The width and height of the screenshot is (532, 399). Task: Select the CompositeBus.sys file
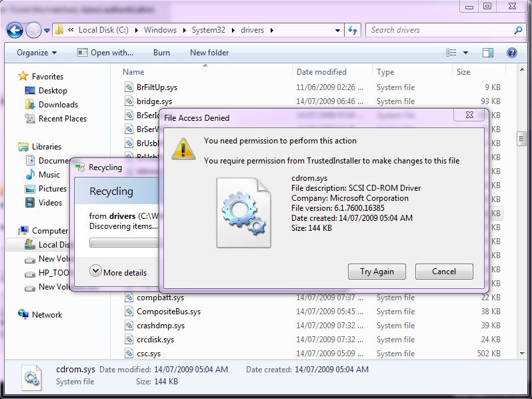(169, 312)
